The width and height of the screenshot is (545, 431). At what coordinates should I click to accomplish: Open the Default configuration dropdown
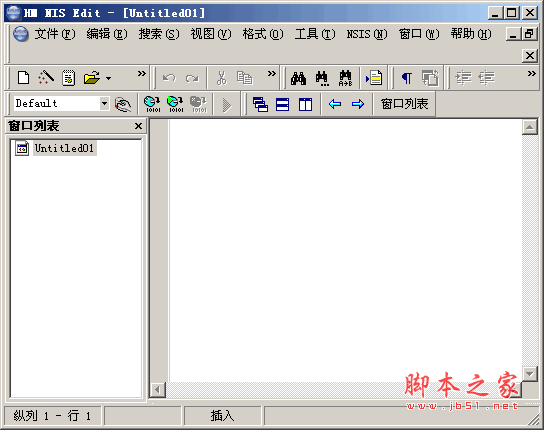104,104
